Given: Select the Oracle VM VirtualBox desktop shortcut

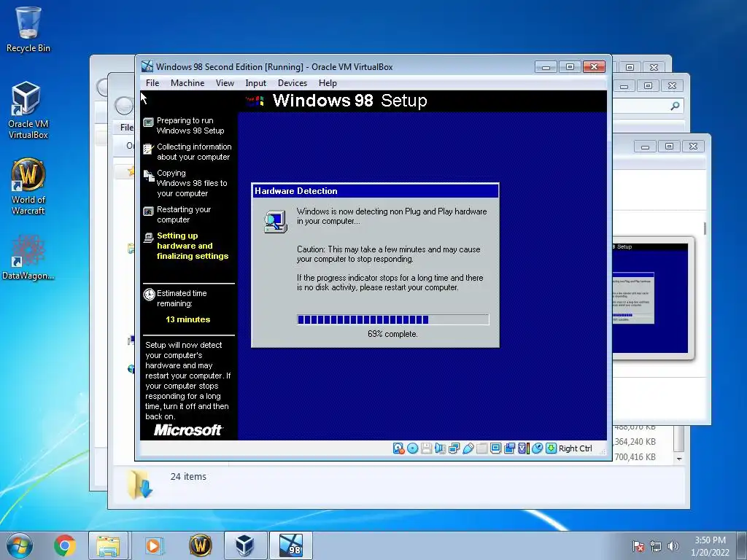Looking at the screenshot, I should tap(28, 110).
